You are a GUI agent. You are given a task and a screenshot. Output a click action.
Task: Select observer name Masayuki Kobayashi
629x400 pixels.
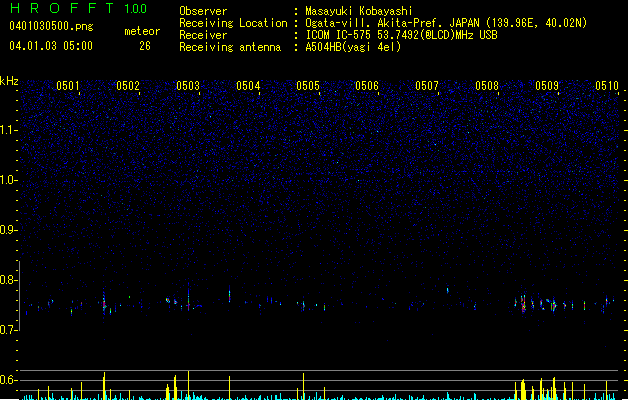click(x=359, y=11)
